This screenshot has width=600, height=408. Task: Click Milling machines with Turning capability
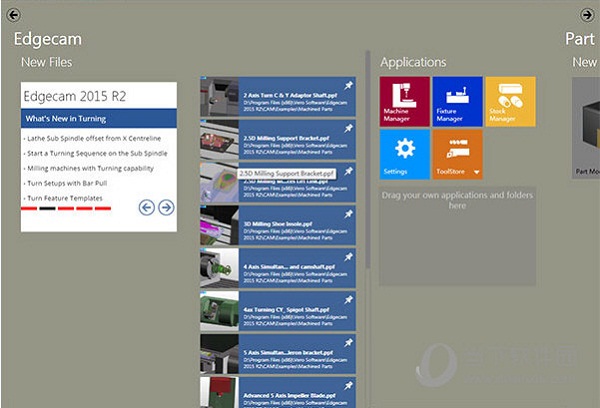click(x=90, y=168)
